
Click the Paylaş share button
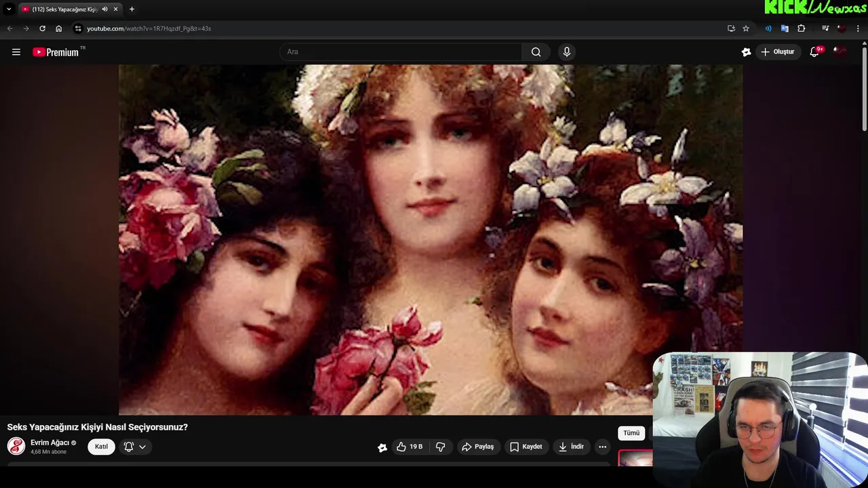[x=478, y=447]
